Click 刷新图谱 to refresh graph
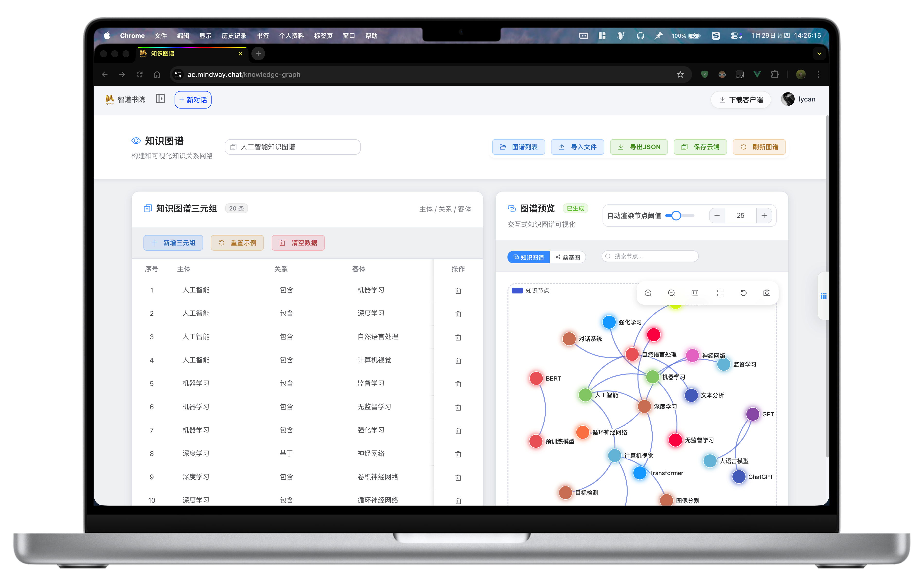 (x=759, y=147)
